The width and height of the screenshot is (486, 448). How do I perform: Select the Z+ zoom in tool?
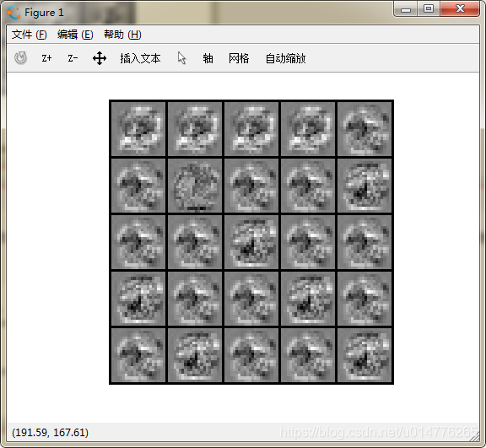coord(46,58)
